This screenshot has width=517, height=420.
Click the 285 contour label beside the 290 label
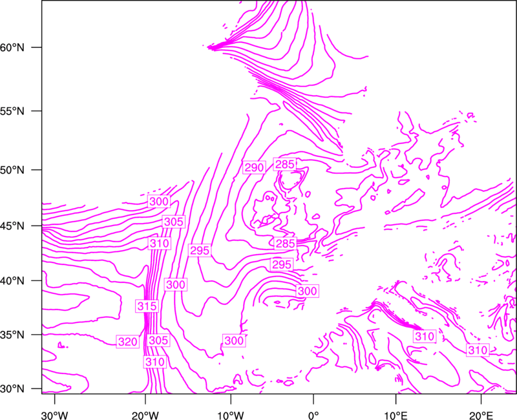click(284, 164)
